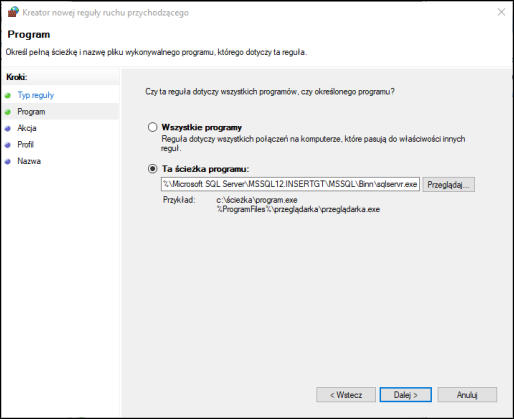Click the example path 'c:\ścieżka\program.exe'

point(257,200)
